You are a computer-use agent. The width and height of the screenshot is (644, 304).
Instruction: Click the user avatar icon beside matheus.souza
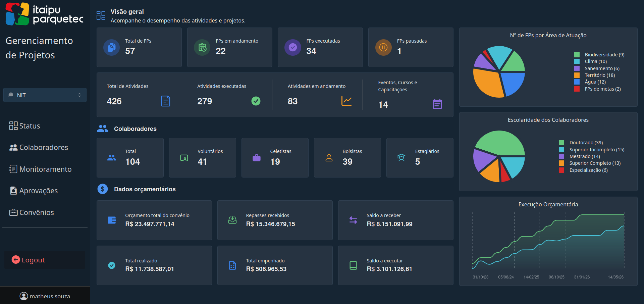tap(24, 296)
